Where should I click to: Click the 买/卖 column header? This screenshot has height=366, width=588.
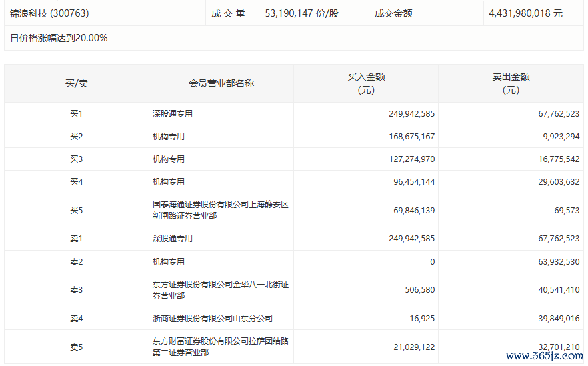[76, 83]
